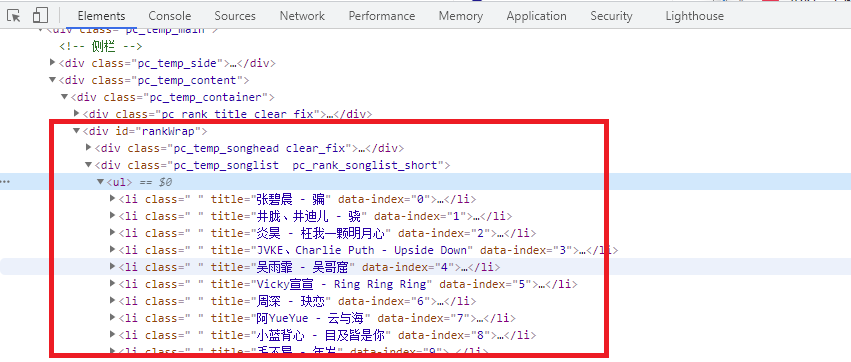The width and height of the screenshot is (851, 362).
Task: Expand the Ring Ring Ring li node
Action: tap(112, 283)
